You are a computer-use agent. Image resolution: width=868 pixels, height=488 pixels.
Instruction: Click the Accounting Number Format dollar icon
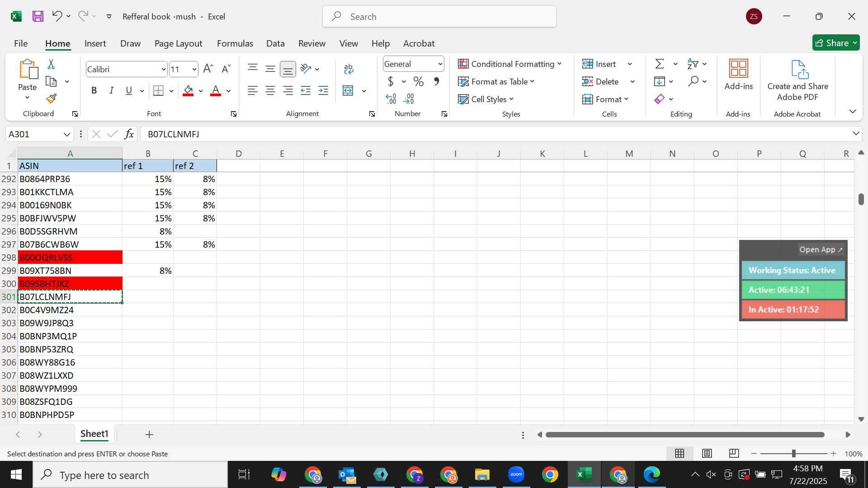391,82
